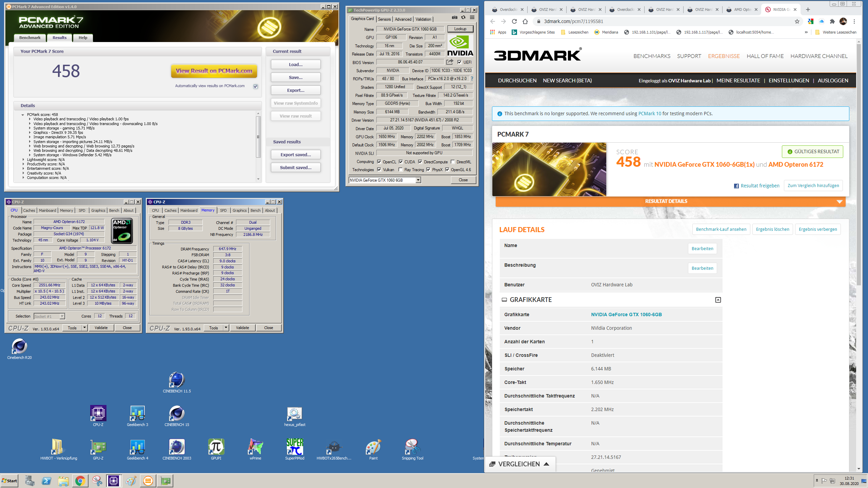Viewport: 868px width, 488px height.
Task: Expand the RESULTAT DETAILS orange bar
Action: click(670, 201)
